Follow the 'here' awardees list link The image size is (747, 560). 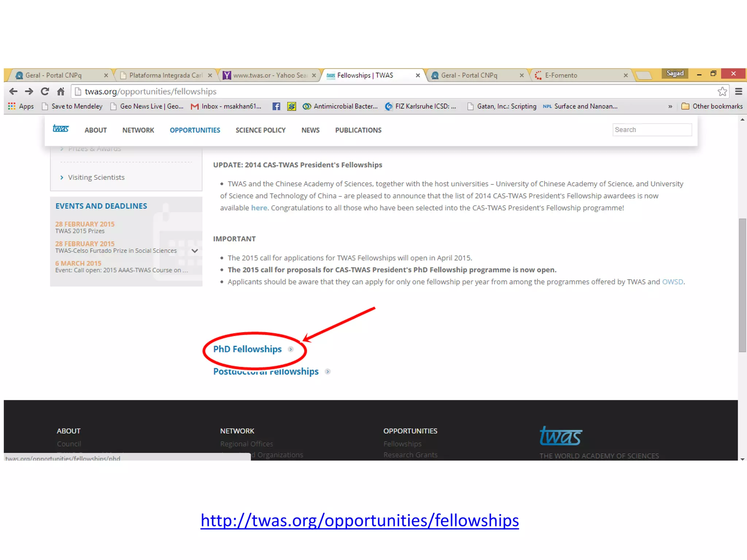pyautogui.click(x=259, y=208)
